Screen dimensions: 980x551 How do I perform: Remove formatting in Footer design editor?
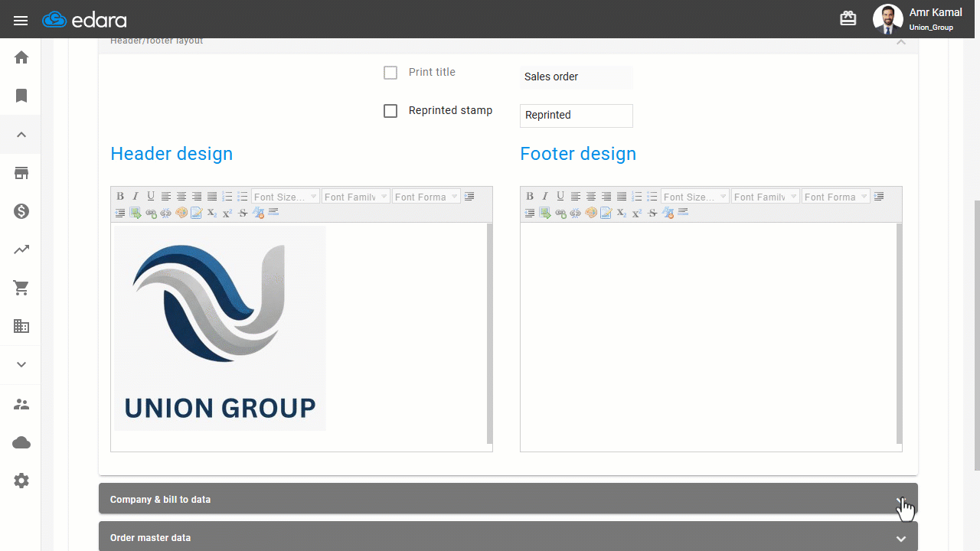668,213
